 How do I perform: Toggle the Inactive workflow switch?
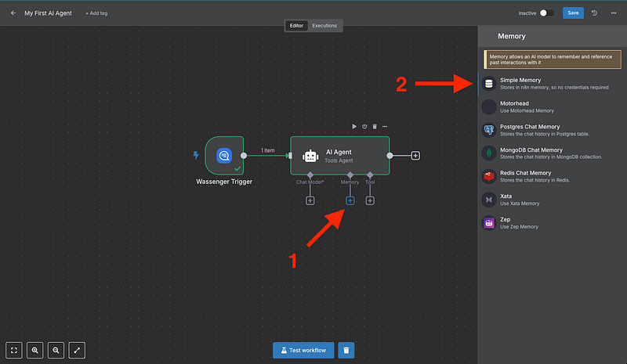[547, 13]
